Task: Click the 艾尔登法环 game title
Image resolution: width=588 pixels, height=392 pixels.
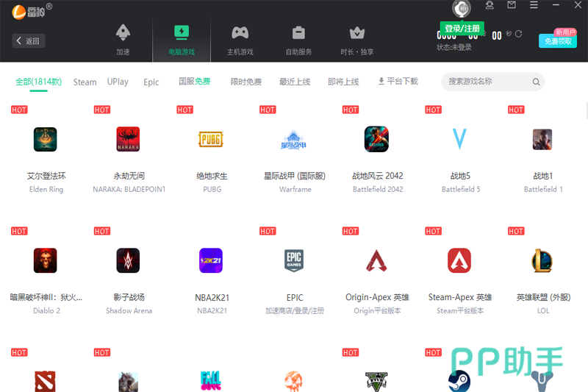Action: click(x=46, y=176)
